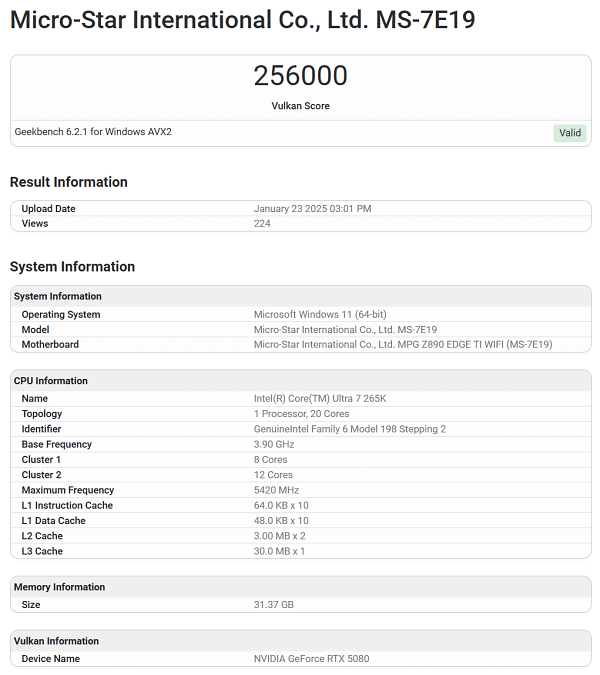Image resolution: width=600 pixels, height=675 pixels.
Task: Select the page title MS-7E19 heading
Action: [x=243, y=20]
